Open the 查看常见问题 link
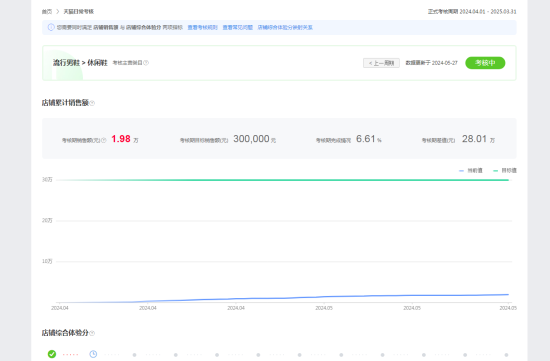This screenshot has width=550, height=361. (237, 27)
